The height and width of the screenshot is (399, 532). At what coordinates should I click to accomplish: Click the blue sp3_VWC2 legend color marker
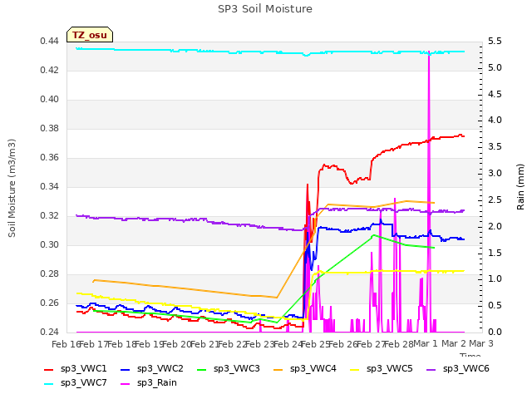(x=126, y=369)
